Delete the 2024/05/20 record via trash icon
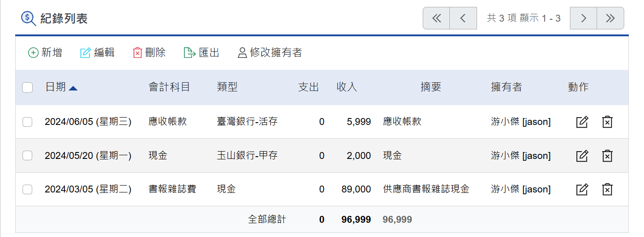The height and width of the screenshot is (237, 644). coord(607,156)
